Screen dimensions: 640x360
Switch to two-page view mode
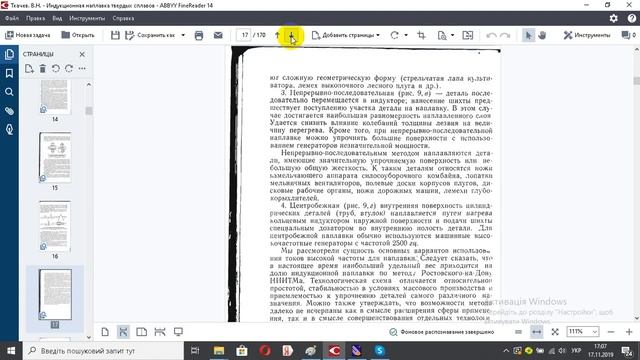pyautogui.click(x=142, y=332)
